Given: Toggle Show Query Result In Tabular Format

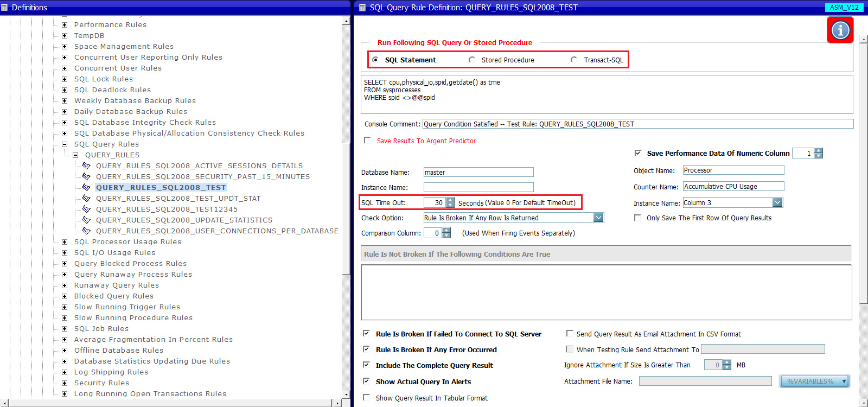Looking at the screenshot, I should 366,397.
